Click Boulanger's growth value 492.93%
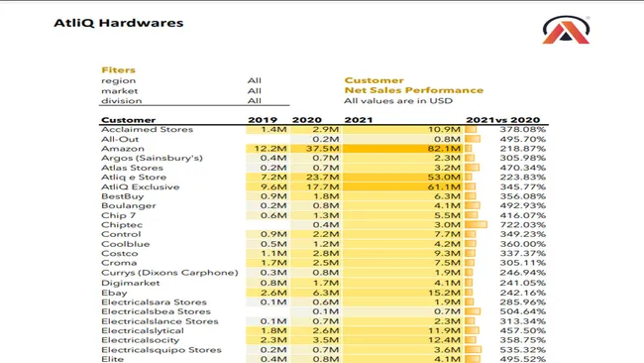The width and height of the screenshot is (644, 363). [523, 206]
